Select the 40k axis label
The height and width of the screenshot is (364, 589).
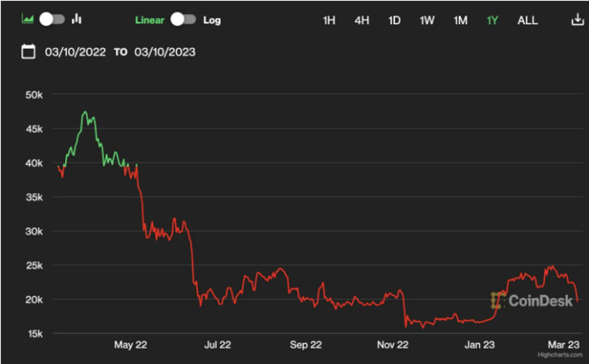tap(34, 163)
